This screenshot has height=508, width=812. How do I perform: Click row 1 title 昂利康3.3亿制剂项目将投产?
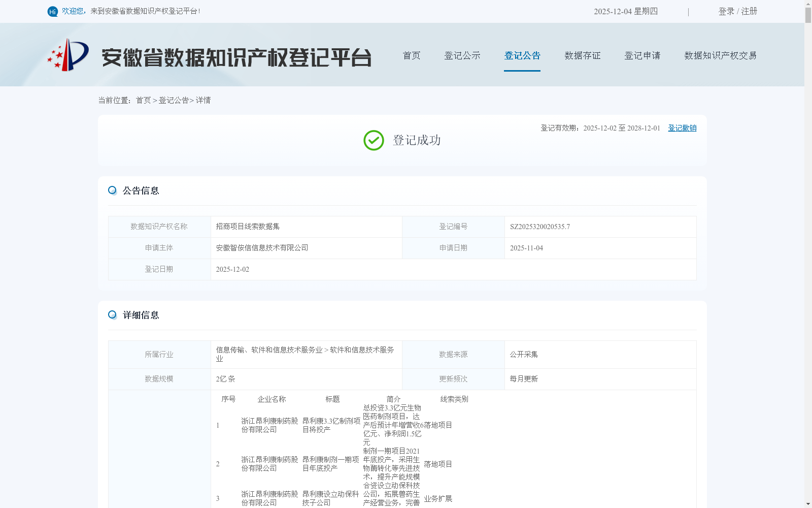(x=331, y=425)
